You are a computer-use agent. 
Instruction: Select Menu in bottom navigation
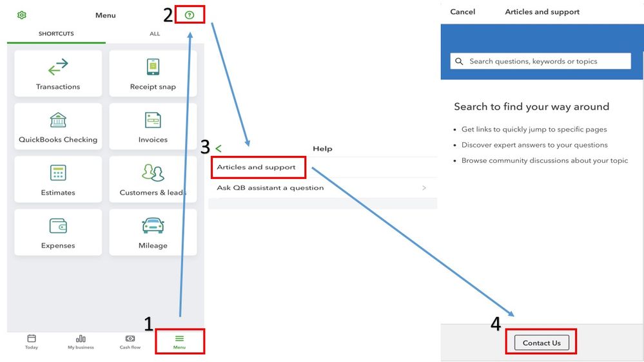[x=179, y=341]
